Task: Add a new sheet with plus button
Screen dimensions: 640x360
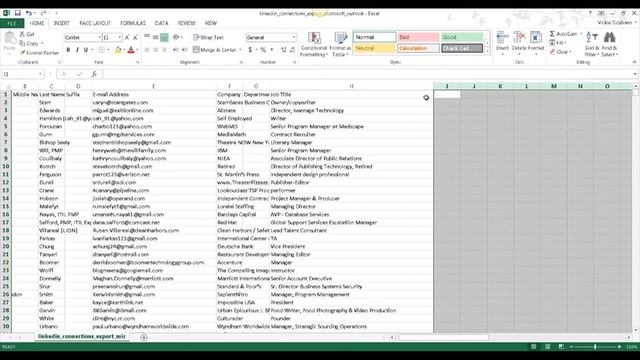Action: coord(144,337)
